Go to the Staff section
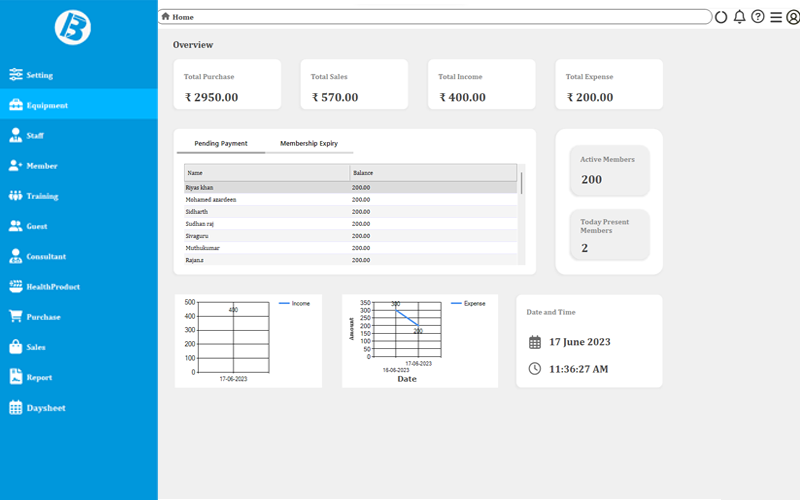The image size is (800, 500). (79, 135)
